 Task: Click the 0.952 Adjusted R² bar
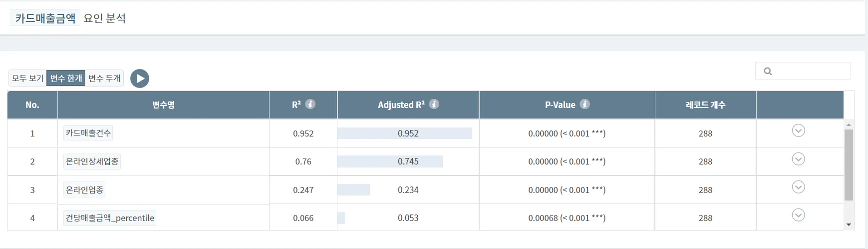click(x=405, y=133)
